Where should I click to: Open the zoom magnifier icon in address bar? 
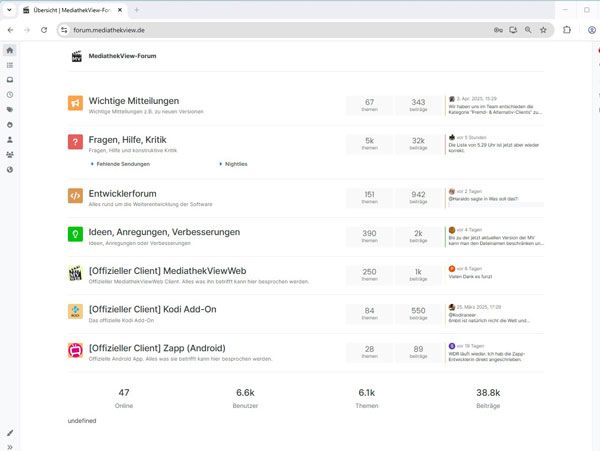(x=528, y=30)
